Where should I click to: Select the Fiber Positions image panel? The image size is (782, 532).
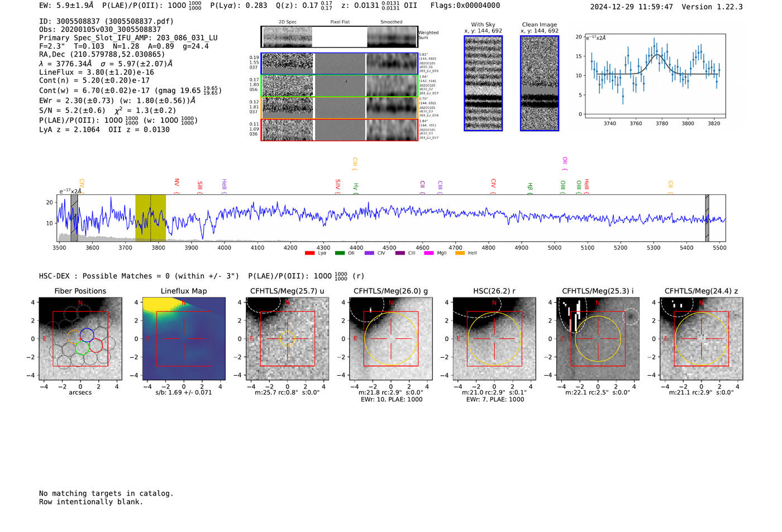point(80,339)
